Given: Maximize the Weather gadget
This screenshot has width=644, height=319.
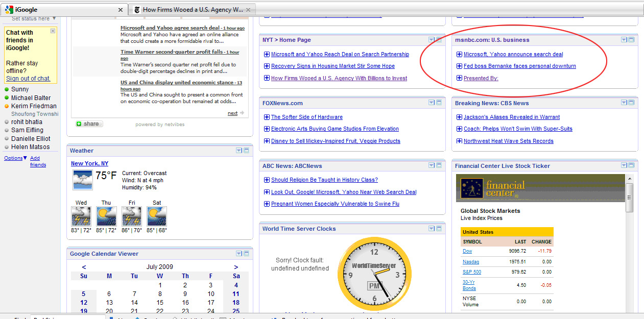Looking at the screenshot, I should (x=246, y=151).
